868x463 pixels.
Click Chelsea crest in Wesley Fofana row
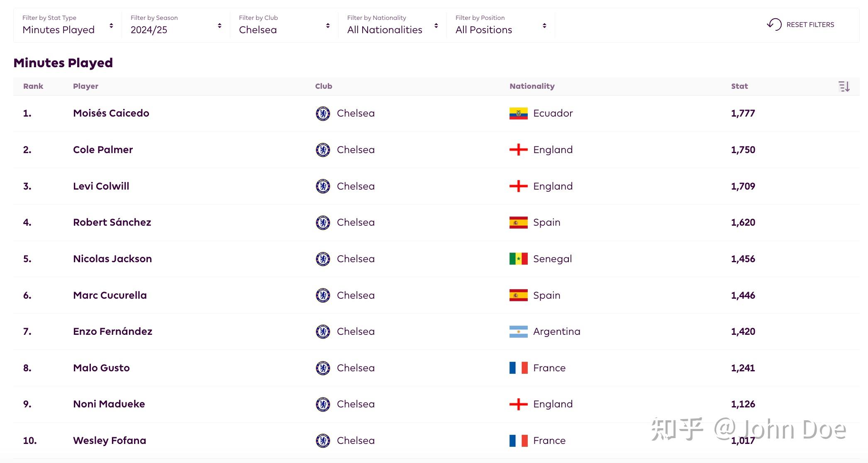click(x=323, y=441)
